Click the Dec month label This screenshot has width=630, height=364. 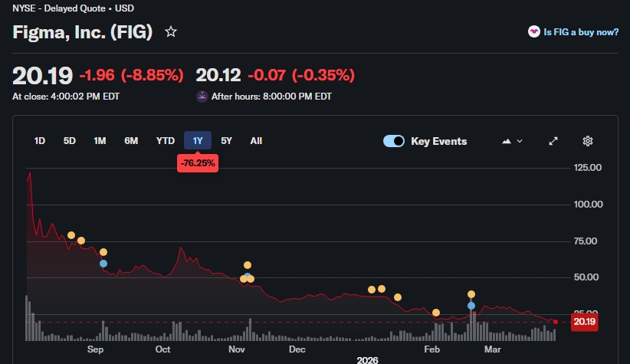tap(297, 349)
